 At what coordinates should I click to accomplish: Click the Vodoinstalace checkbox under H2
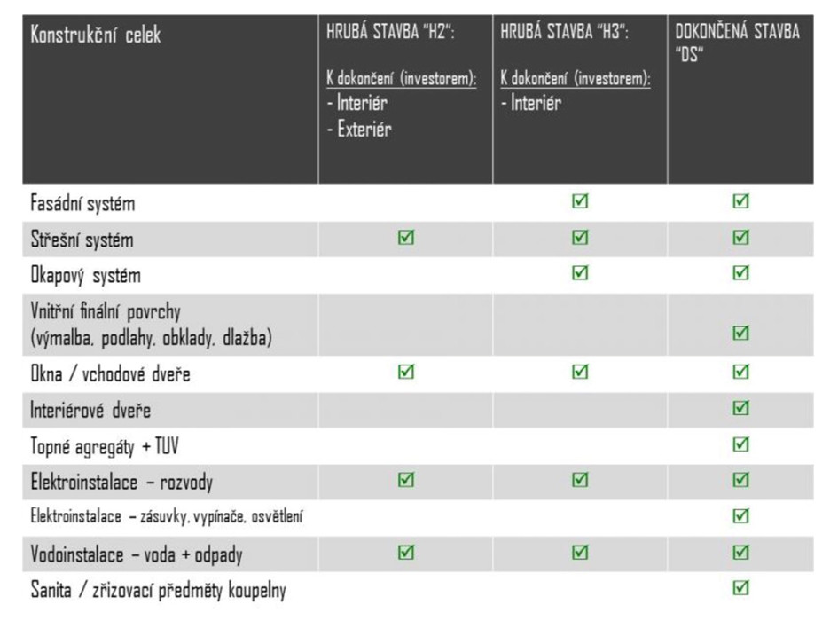(406, 552)
